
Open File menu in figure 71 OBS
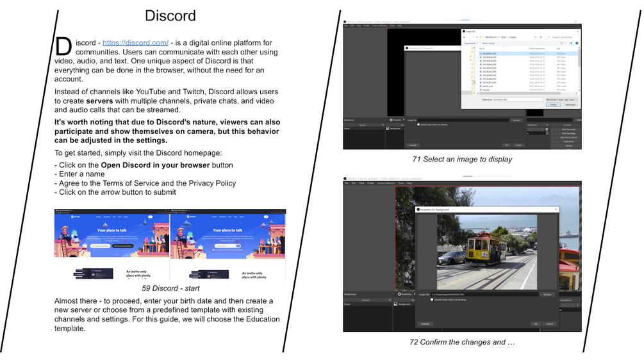click(x=346, y=26)
